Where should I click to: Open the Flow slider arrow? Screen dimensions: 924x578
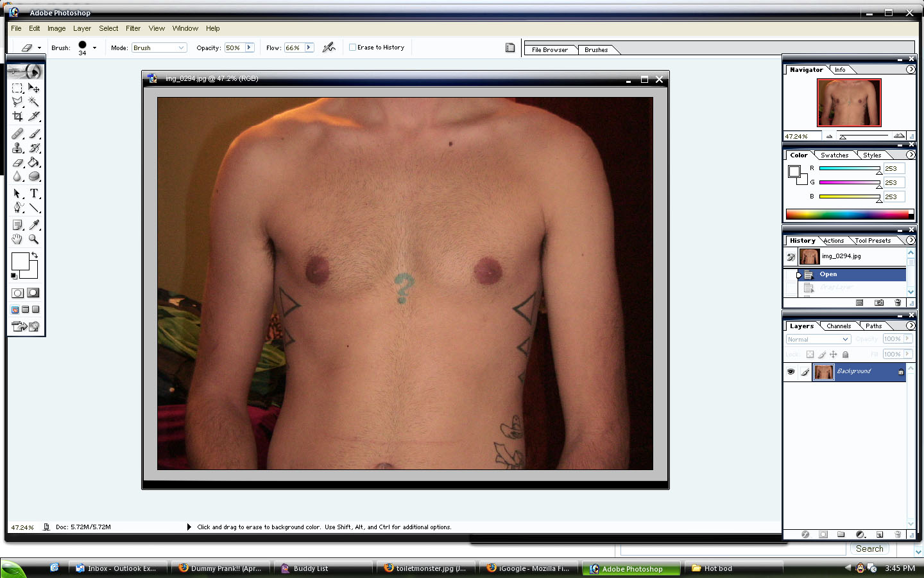point(309,48)
